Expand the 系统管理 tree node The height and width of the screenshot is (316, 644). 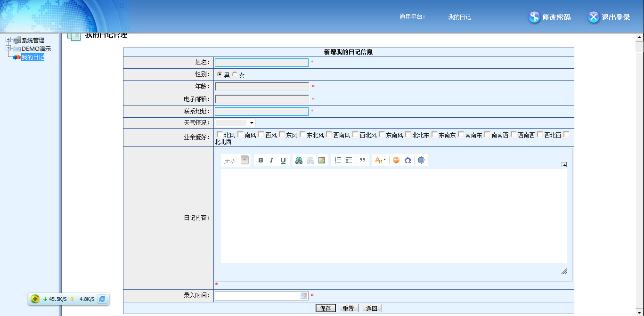click(8, 40)
